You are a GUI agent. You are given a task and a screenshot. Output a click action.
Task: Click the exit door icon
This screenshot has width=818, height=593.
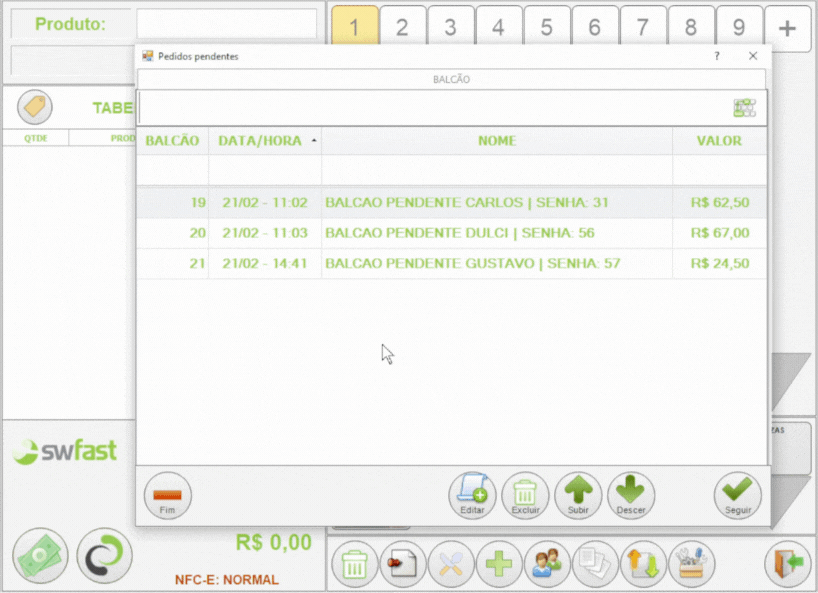click(788, 564)
